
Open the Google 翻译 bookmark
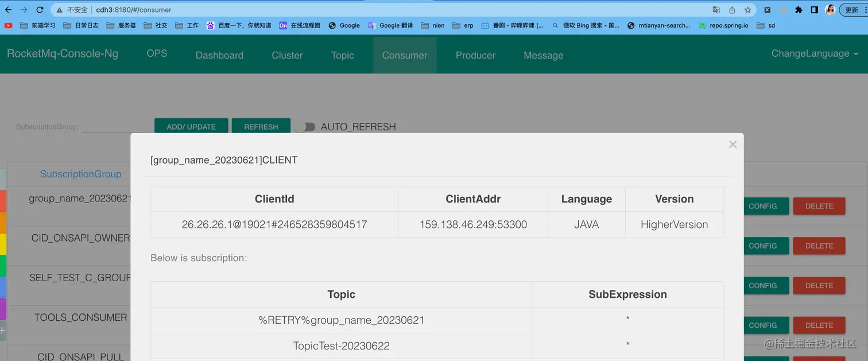click(x=390, y=25)
